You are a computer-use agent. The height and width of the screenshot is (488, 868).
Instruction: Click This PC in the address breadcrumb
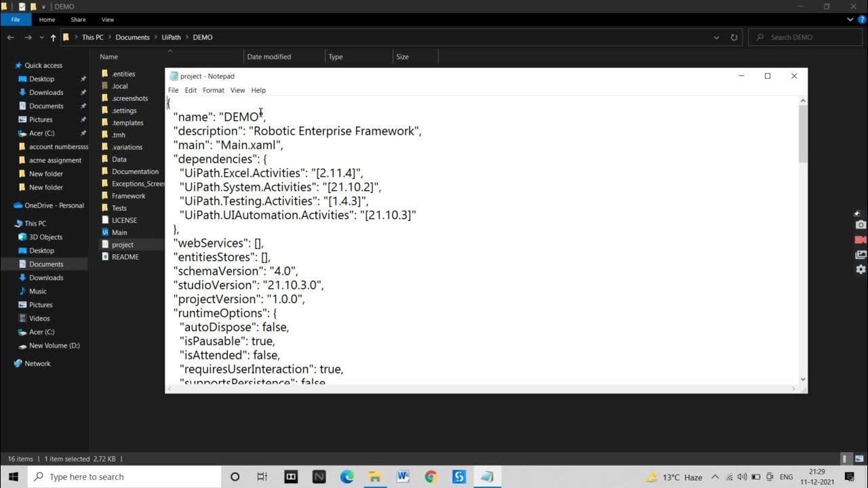[x=93, y=37]
